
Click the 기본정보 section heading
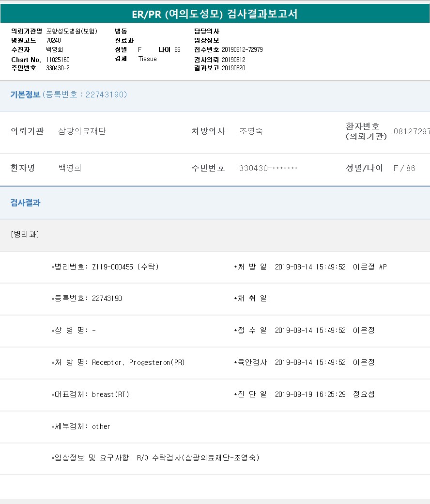[25, 94]
